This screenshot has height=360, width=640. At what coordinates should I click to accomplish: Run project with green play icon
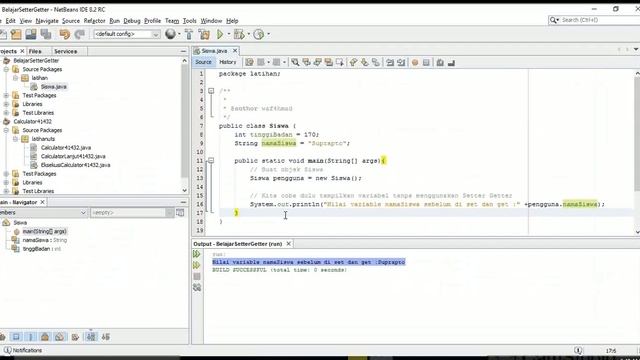[220, 34]
